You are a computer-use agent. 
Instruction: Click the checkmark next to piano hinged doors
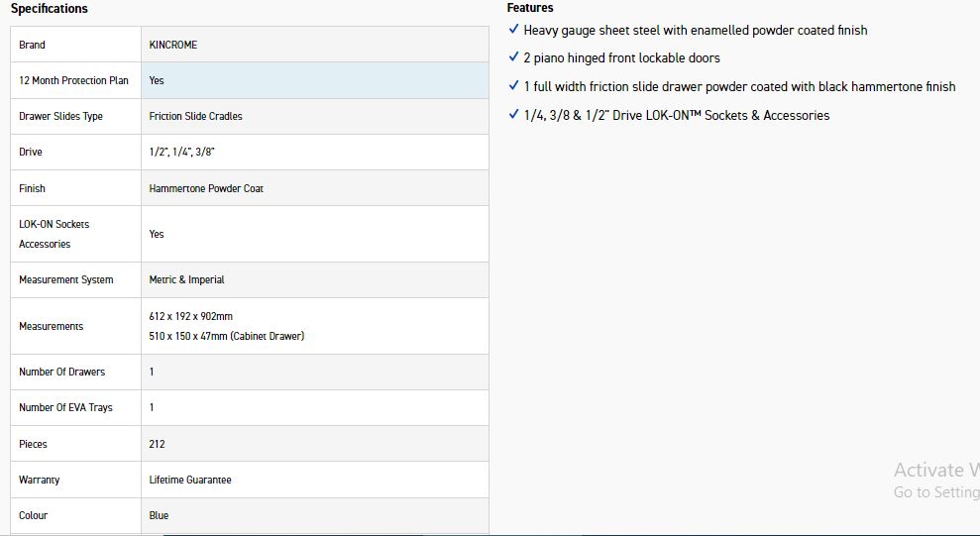pos(513,57)
